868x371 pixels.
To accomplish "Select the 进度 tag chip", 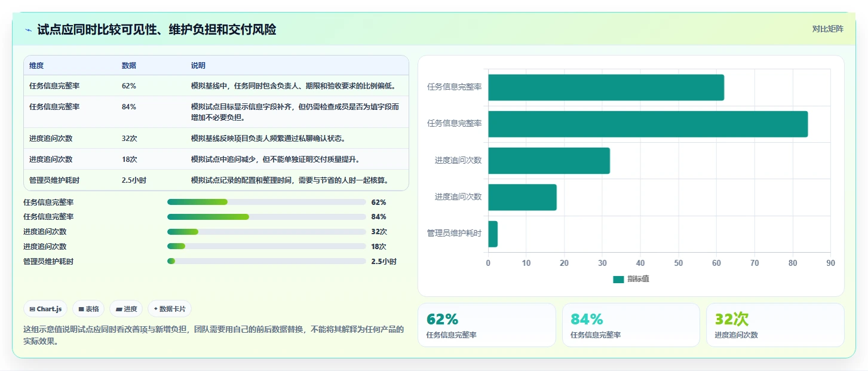I will [x=126, y=309].
